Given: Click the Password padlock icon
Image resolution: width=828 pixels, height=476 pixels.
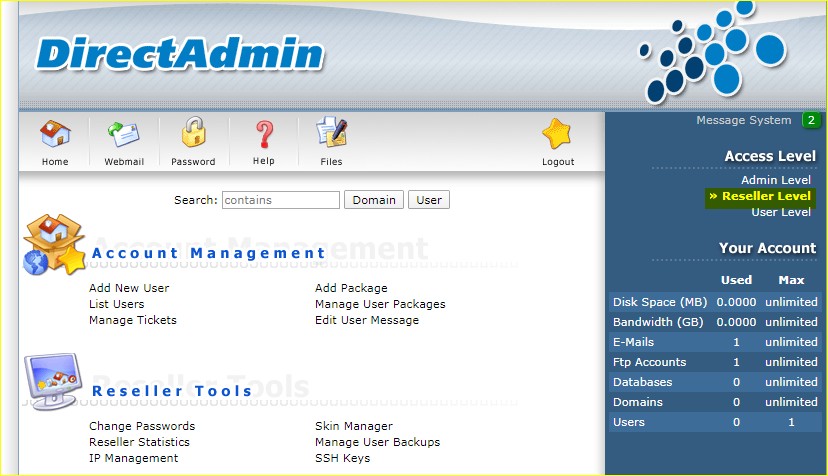Looking at the screenshot, I should pyautogui.click(x=193, y=134).
